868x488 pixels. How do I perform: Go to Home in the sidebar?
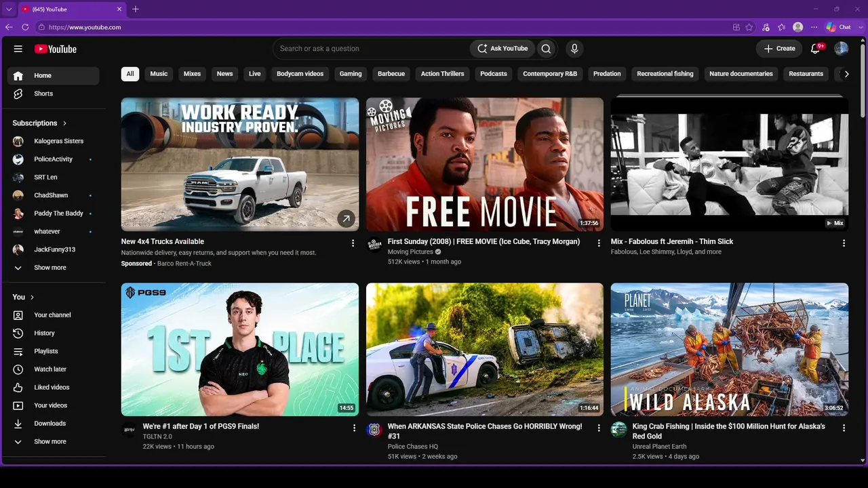(x=54, y=76)
